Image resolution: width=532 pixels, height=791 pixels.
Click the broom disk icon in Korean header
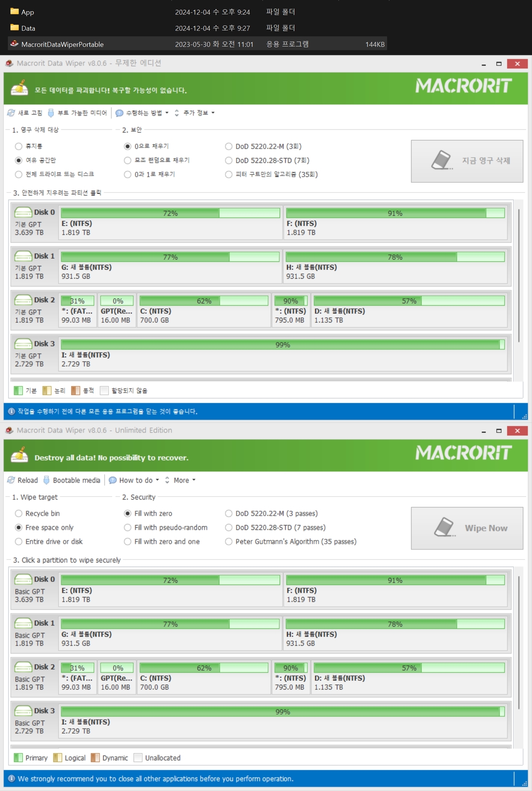tap(19, 87)
